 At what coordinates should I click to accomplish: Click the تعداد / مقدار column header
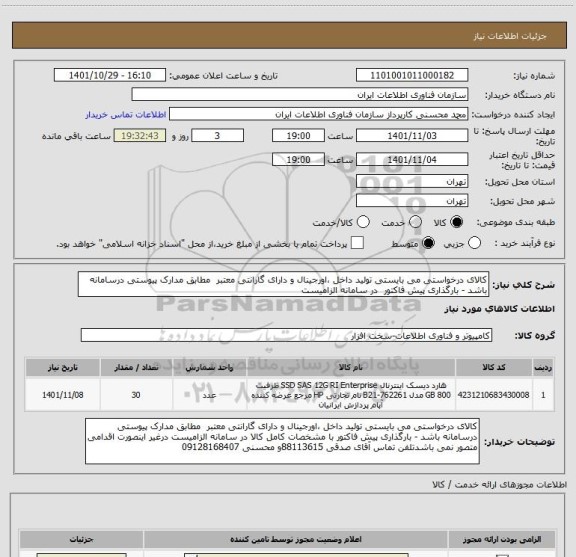pos(136,368)
